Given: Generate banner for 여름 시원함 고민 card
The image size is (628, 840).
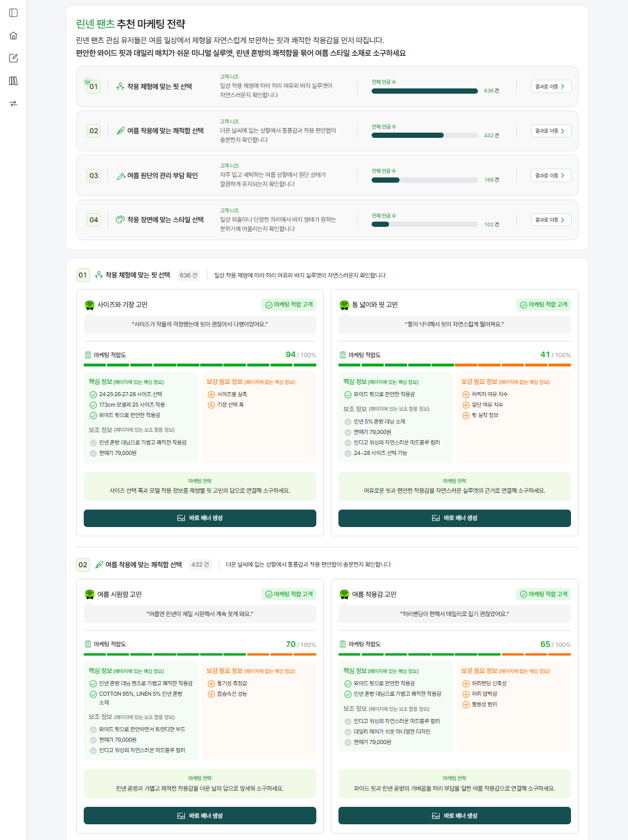Looking at the screenshot, I should pyautogui.click(x=200, y=816).
